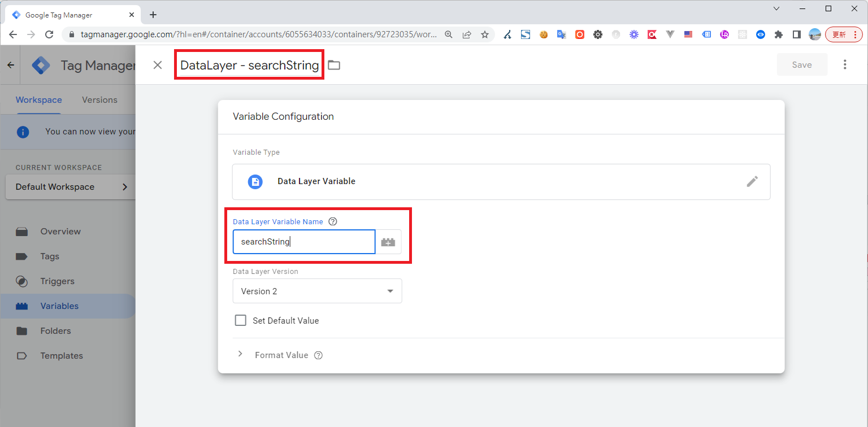This screenshot has width=868, height=427.
Task: Switch to the Versions tab
Action: [x=99, y=100]
